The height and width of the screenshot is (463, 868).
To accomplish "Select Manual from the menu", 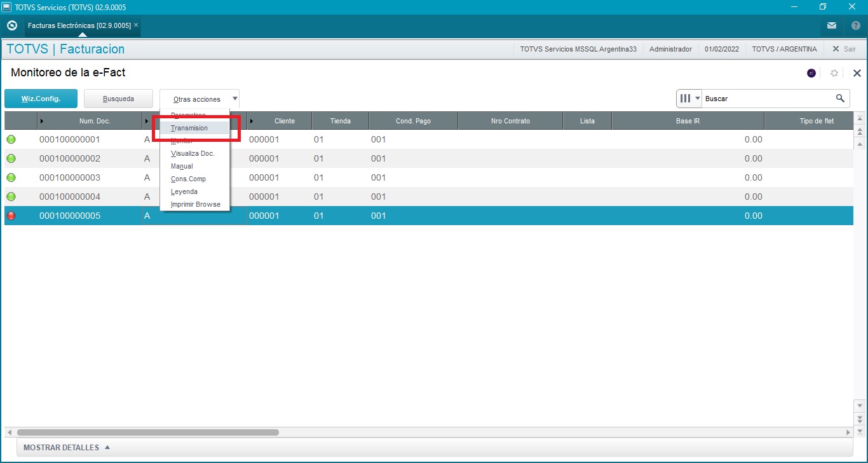I will [x=194, y=166].
